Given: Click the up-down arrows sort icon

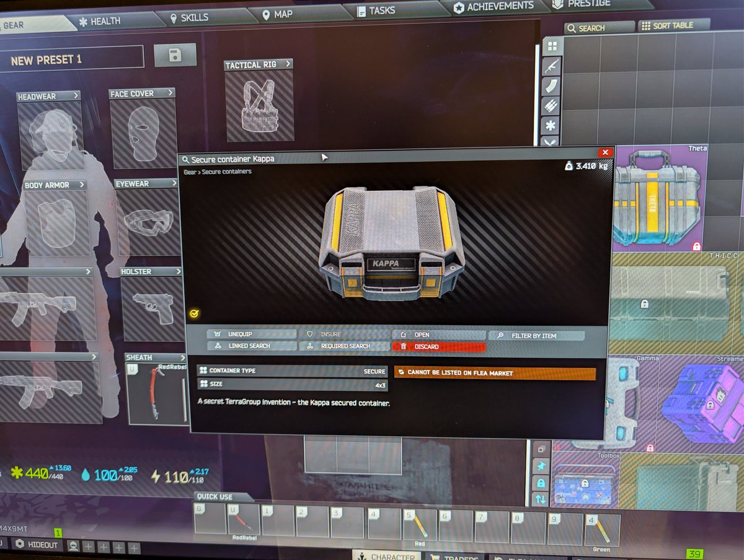Looking at the screenshot, I should pos(541,499).
